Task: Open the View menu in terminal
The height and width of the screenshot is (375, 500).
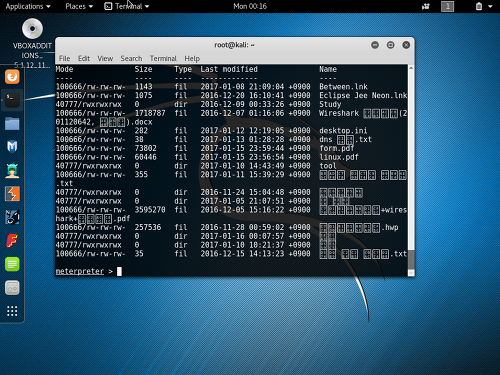Action: point(105,58)
